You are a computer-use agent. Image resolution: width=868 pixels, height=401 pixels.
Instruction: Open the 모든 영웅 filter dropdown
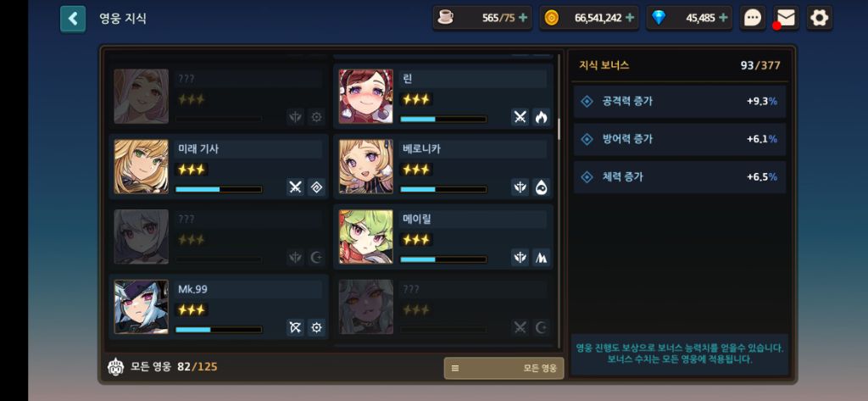tap(504, 368)
